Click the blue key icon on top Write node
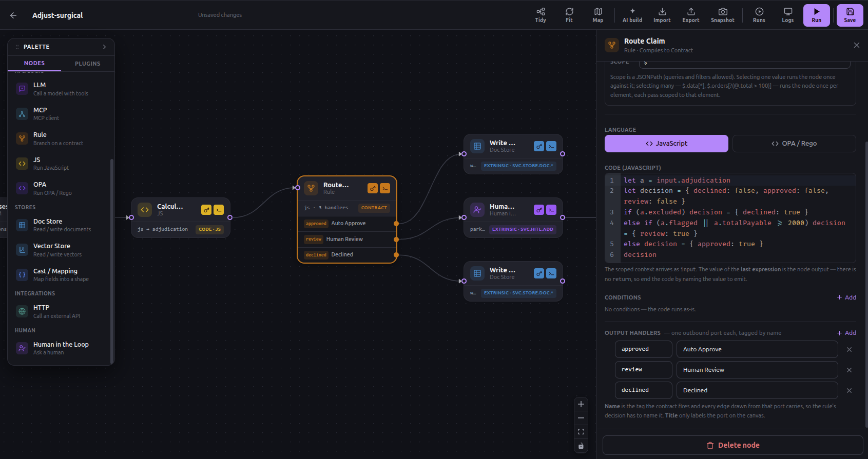The image size is (868, 459). coord(539,146)
